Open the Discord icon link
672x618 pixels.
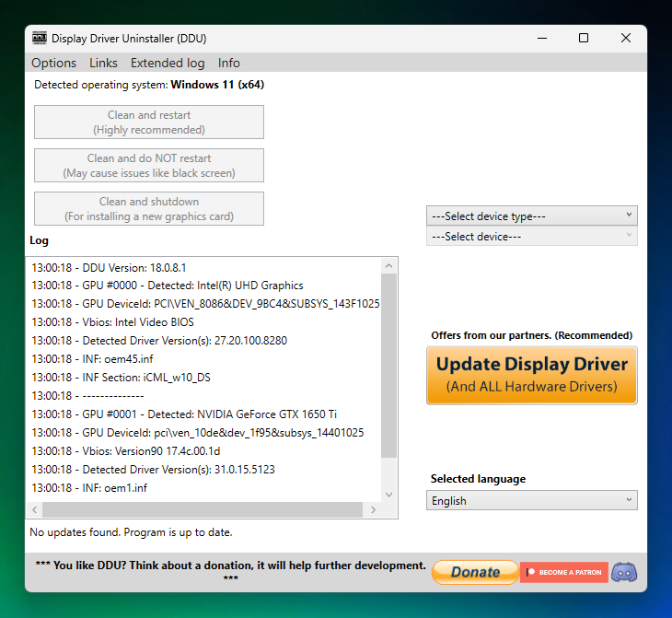[x=624, y=572]
